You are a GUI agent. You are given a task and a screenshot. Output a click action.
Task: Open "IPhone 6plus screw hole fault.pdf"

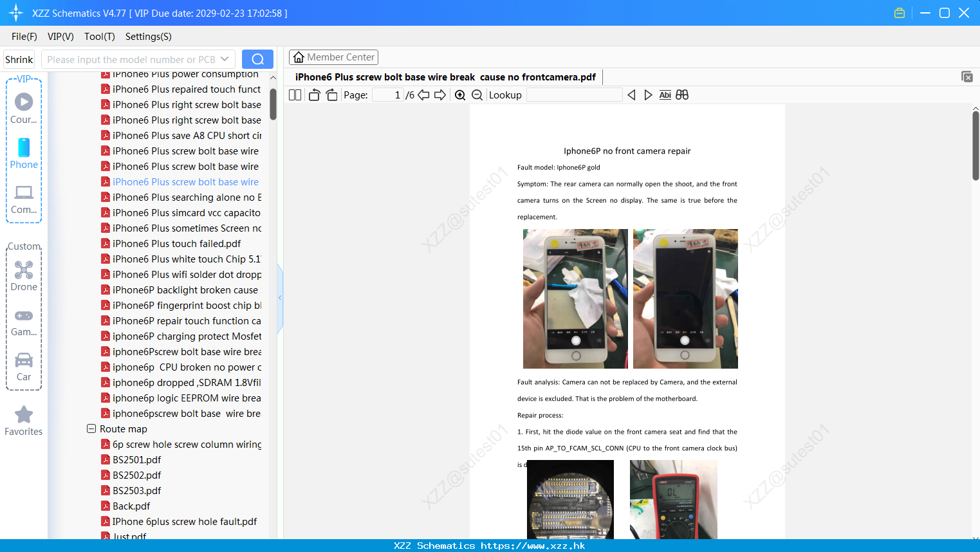click(184, 522)
